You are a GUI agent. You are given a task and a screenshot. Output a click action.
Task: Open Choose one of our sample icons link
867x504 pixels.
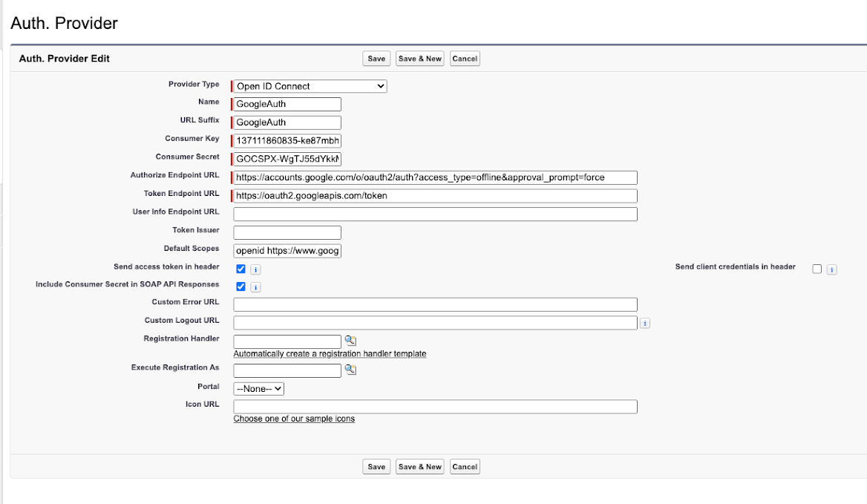coord(294,419)
